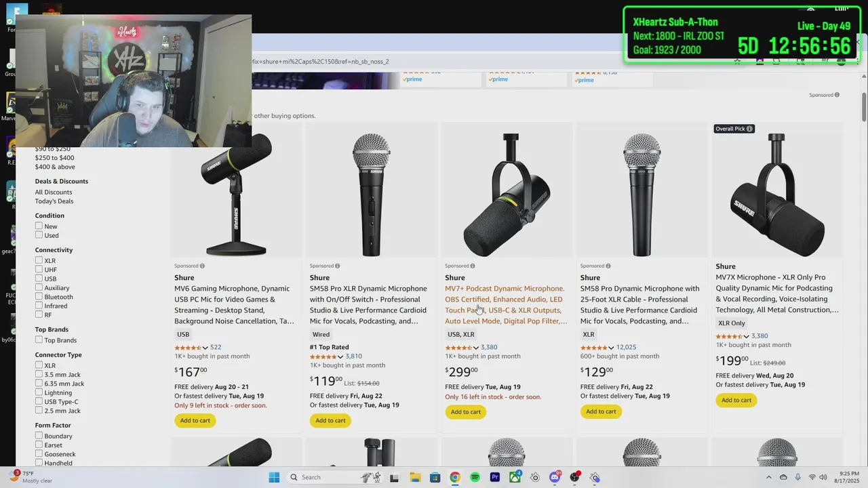Open Spotify from the taskbar
Screen dimensions: 868x488
(x=475, y=477)
